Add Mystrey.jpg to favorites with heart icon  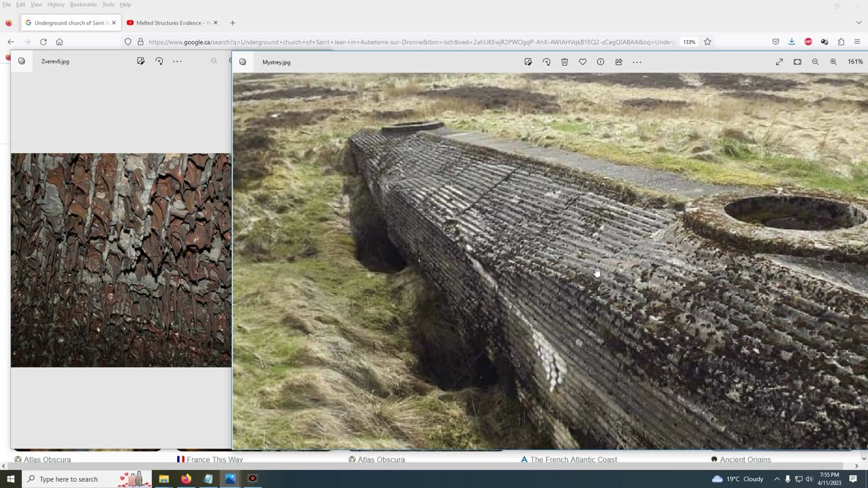[583, 62]
